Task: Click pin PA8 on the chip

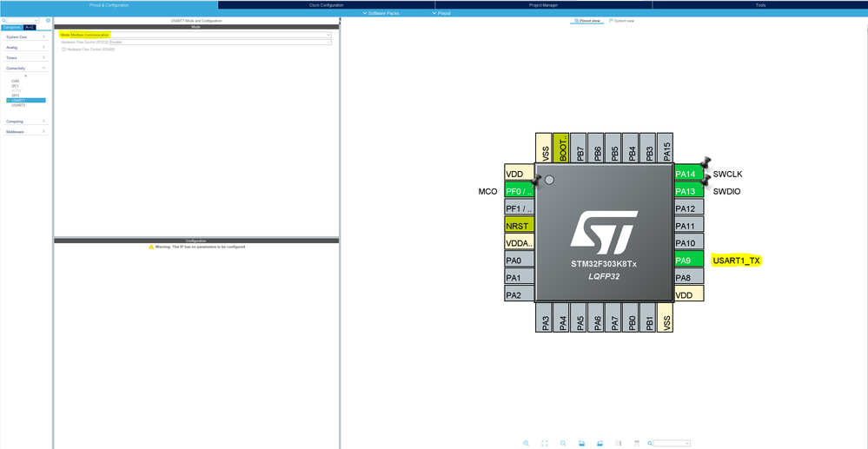Action: (689, 276)
